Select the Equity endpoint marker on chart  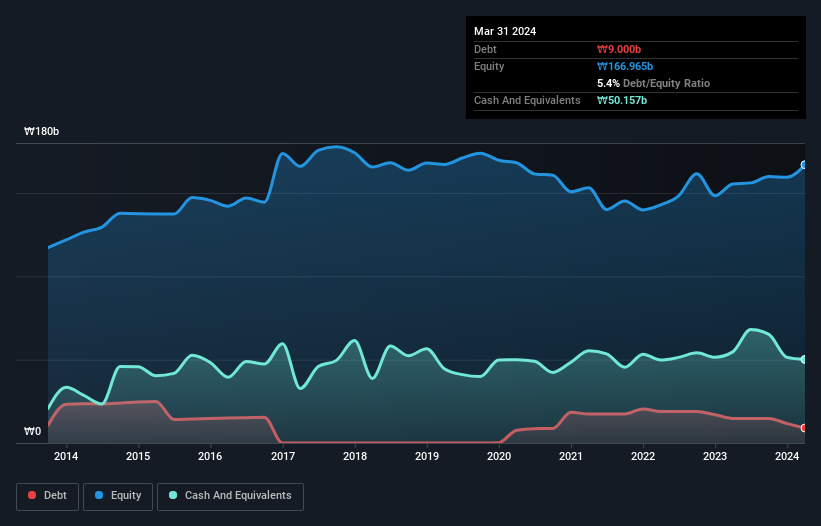pos(804,165)
